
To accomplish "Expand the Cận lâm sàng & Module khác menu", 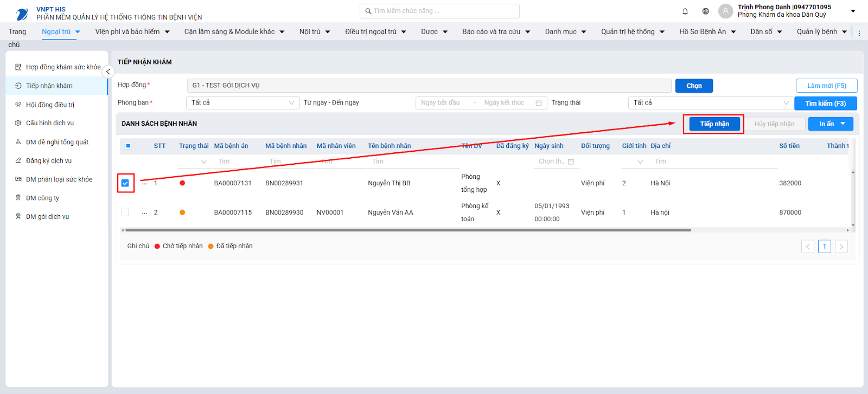I will click(234, 32).
